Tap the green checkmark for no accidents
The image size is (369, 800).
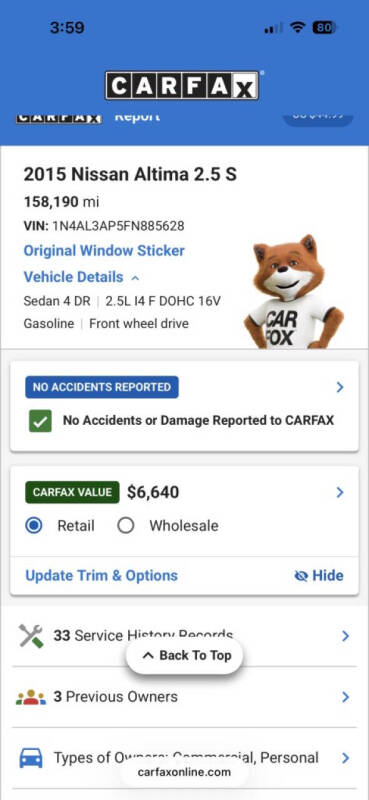click(x=40, y=421)
